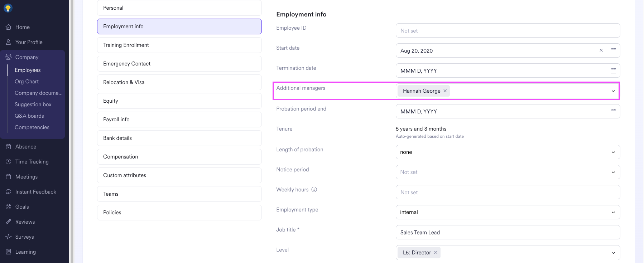This screenshot has width=644, height=263.
Task: Go to Org Chart in sidebar
Action: coord(27,82)
